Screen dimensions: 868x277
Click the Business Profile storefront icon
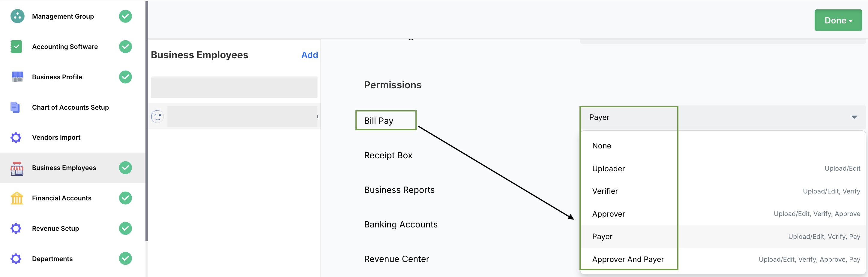click(x=17, y=77)
